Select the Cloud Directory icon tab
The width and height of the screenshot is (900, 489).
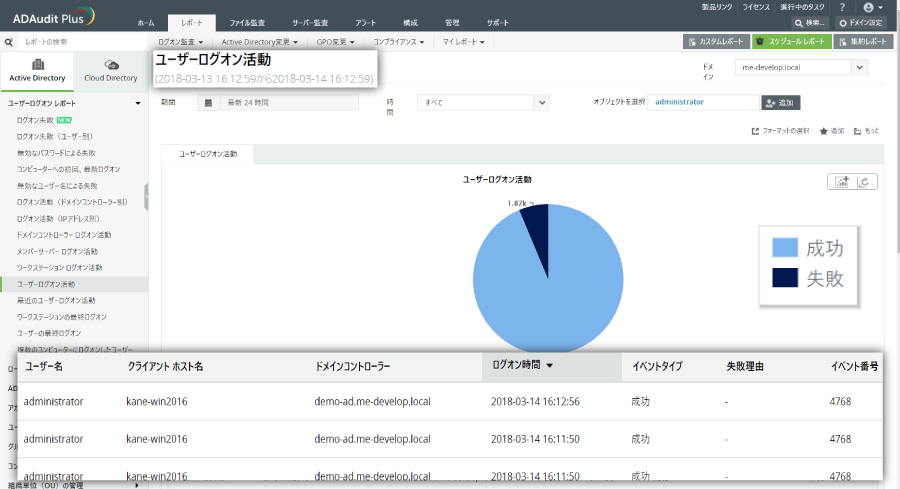pos(111,70)
